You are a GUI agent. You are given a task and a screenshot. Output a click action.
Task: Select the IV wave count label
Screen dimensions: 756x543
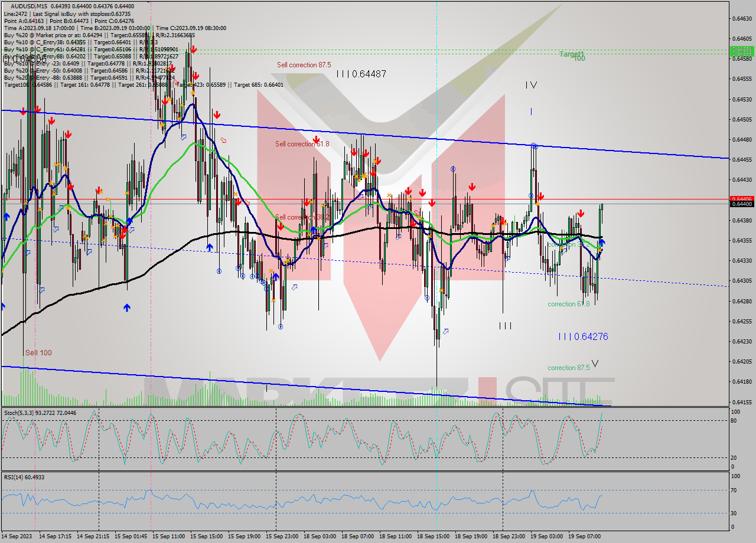pos(530,84)
